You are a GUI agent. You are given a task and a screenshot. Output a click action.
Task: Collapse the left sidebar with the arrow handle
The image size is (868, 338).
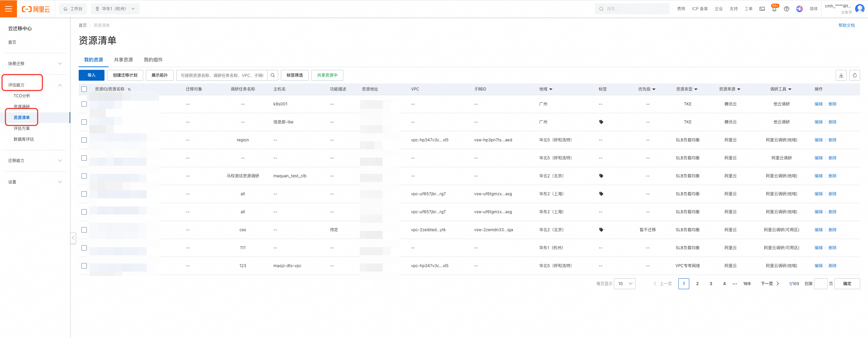pyautogui.click(x=73, y=238)
